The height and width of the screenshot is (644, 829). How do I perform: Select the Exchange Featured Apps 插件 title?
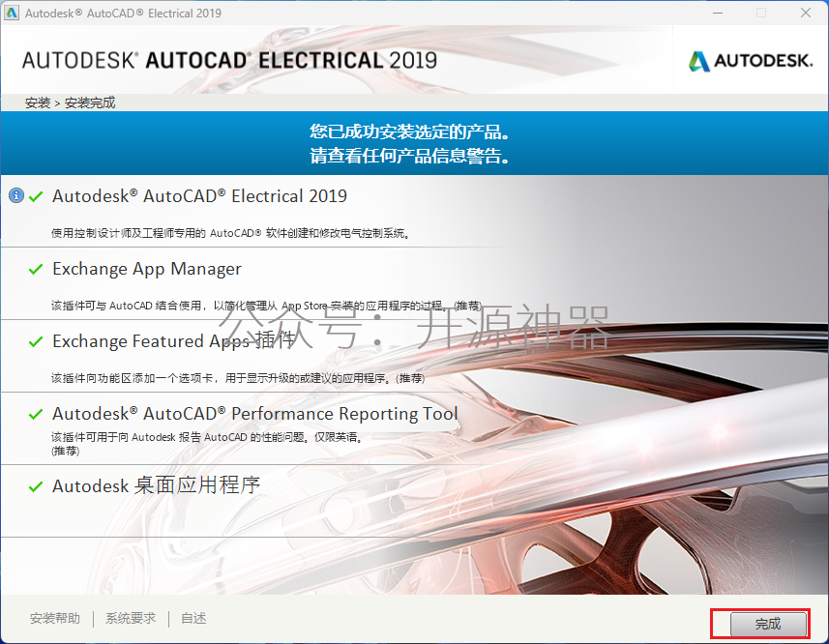pyautogui.click(x=174, y=340)
